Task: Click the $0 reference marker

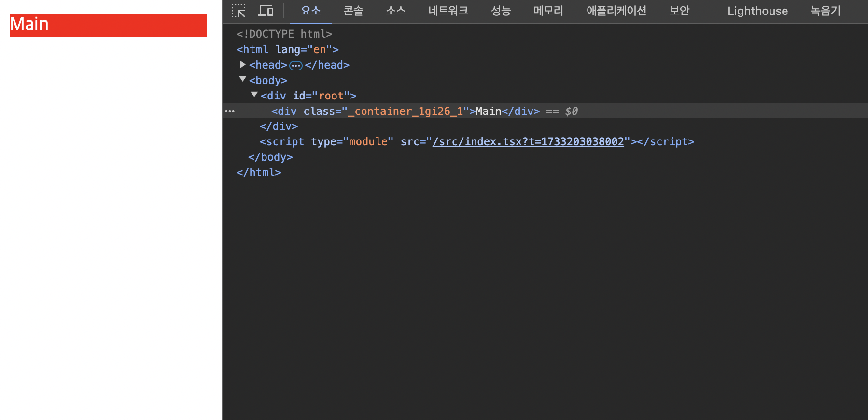Action: (x=572, y=111)
